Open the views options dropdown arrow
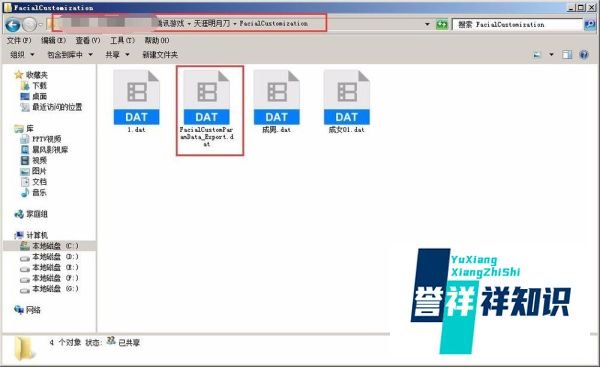Viewport: 600px width, 367px height. coord(551,55)
